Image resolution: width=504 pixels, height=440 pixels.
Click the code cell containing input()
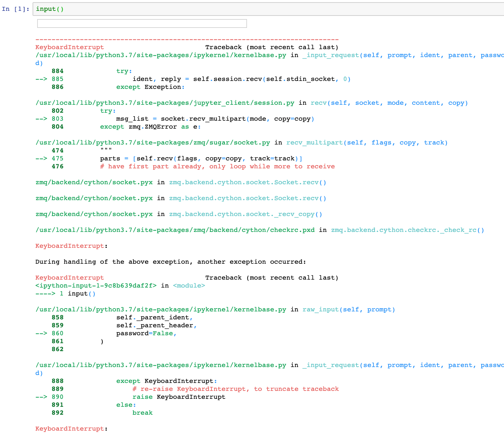point(268,9)
